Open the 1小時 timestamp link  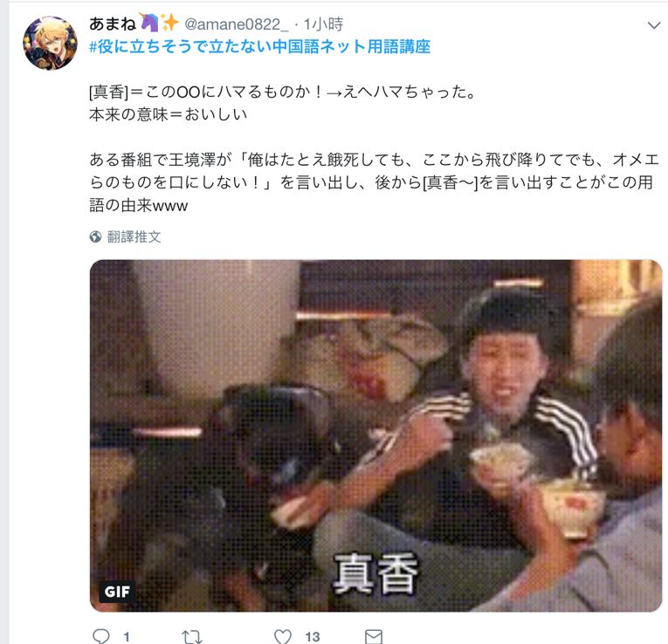323,24
